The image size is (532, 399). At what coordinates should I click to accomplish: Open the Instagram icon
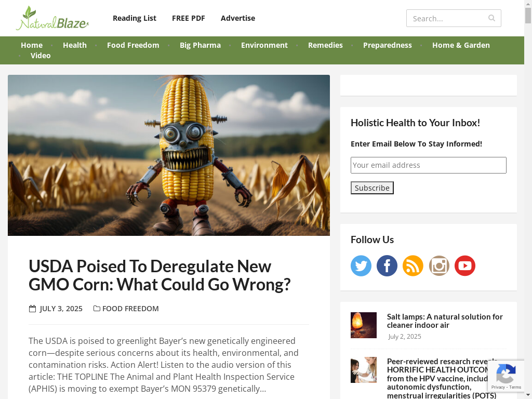[439, 265]
